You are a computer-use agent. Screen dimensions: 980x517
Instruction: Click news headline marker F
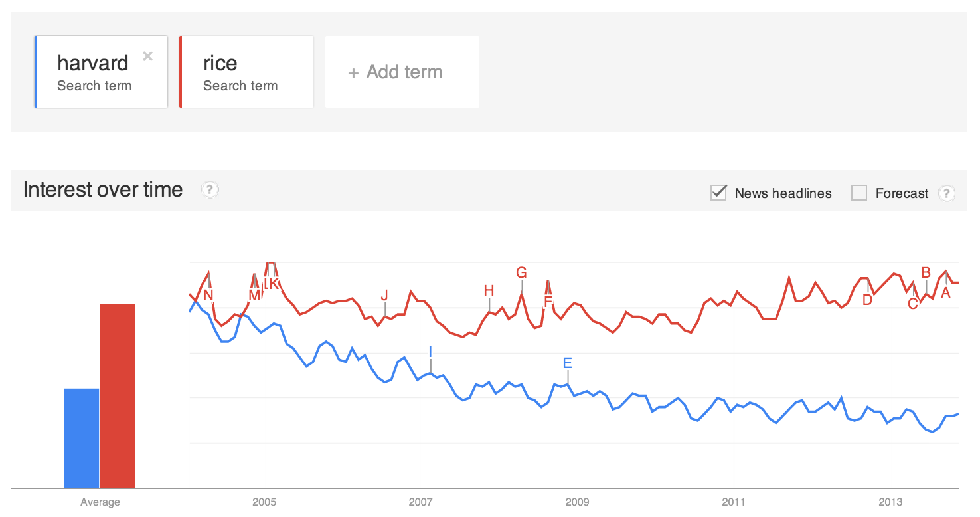click(x=548, y=302)
